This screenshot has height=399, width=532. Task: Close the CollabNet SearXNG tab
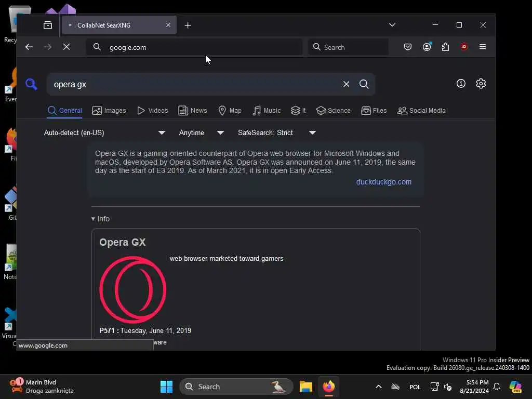point(168,25)
